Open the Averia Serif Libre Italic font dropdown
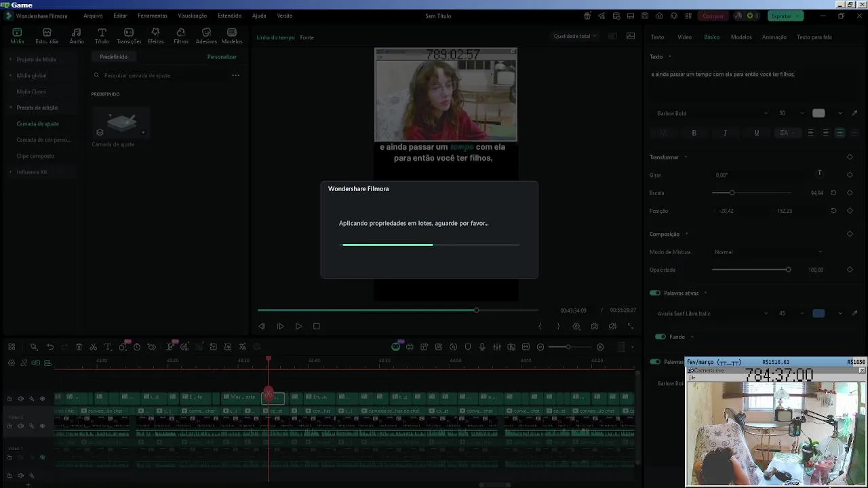Screen dimensions: 868x488 [712, 313]
